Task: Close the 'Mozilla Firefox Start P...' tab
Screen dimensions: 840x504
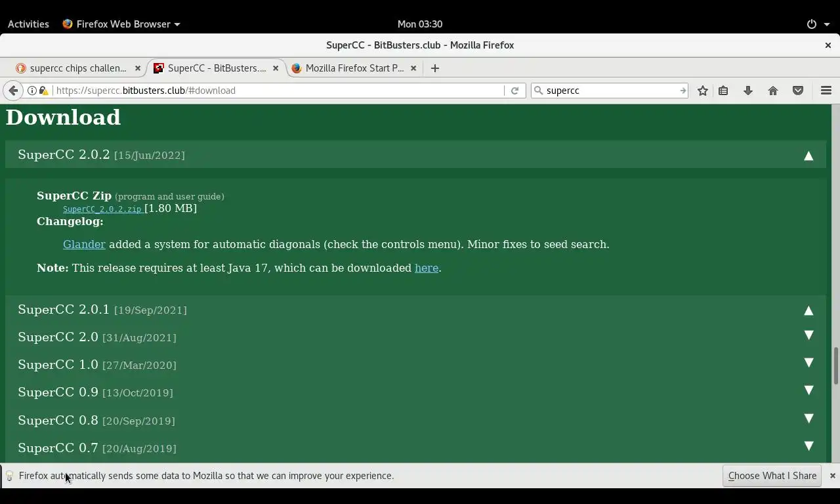Action: (x=413, y=68)
